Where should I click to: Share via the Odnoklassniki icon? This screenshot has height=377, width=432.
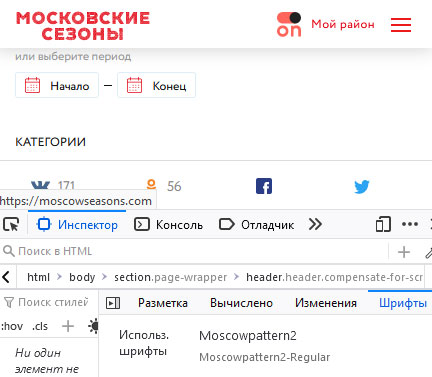pyautogui.click(x=151, y=185)
